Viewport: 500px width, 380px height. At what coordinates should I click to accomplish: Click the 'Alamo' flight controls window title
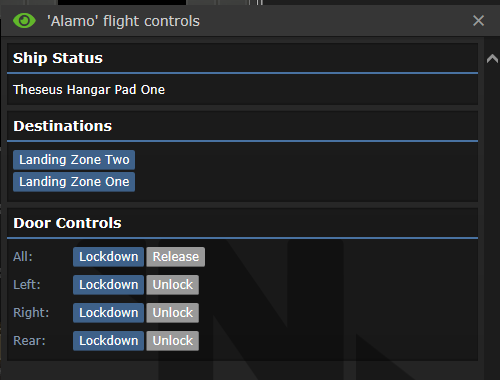pyautogui.click(x=123, y=21)
